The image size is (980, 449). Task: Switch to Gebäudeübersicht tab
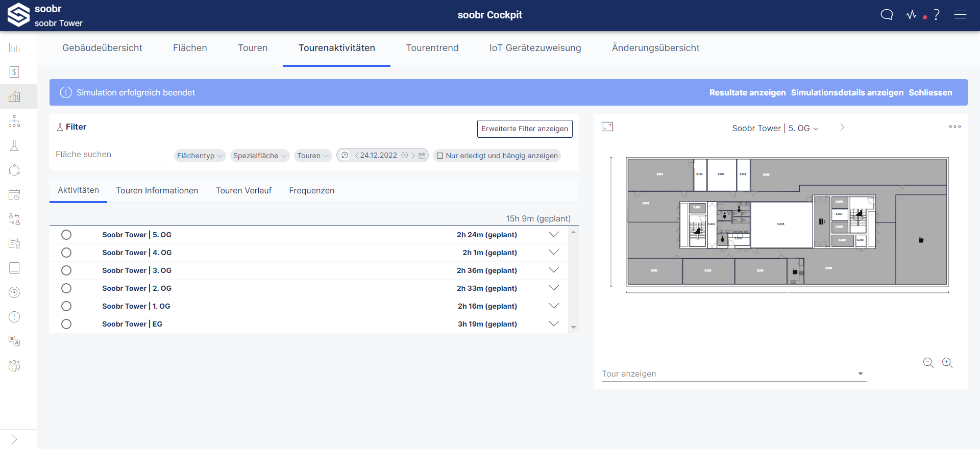click(102, 48)
